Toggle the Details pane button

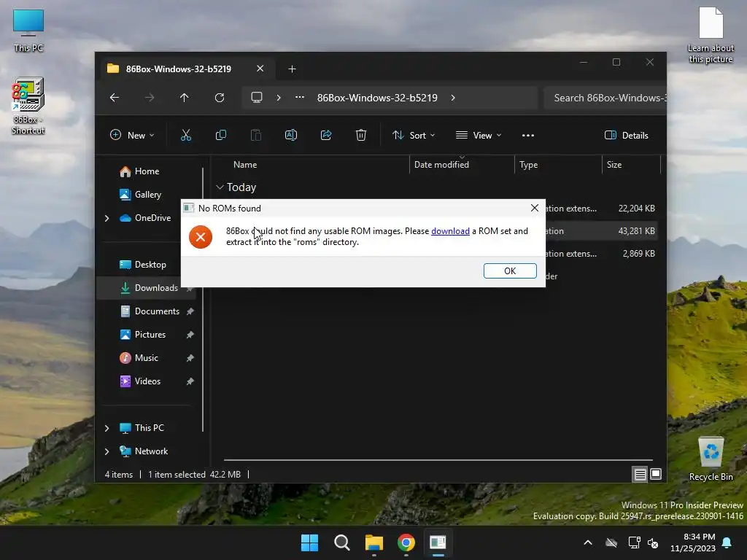tap(626, 135)
